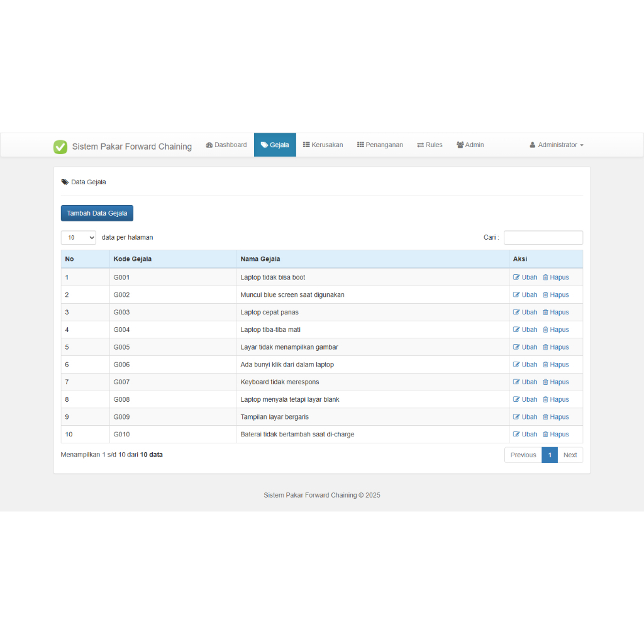Image resolution: width=644 pixels, height=644 pixels.
Task: Select page 1 in pagination
Action: pyautogui.click(x=550, y=455)
